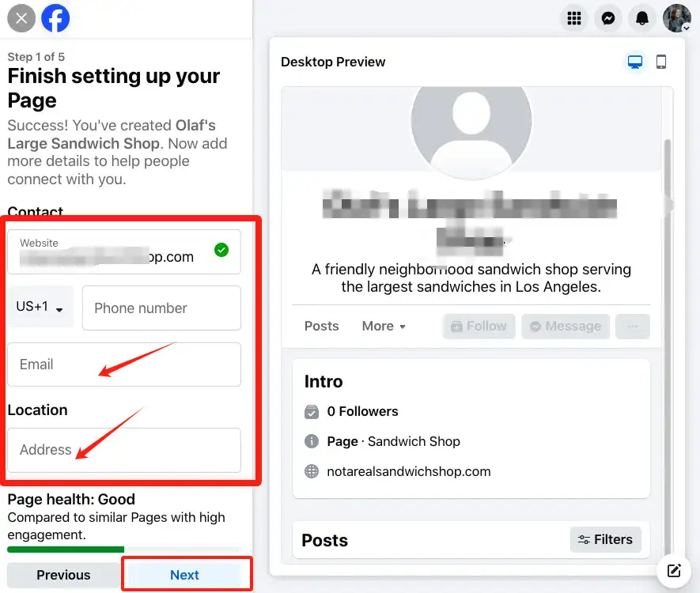This screenshot has height=593, width=700.
Task: Click the Page info icon
Action: 312,441
